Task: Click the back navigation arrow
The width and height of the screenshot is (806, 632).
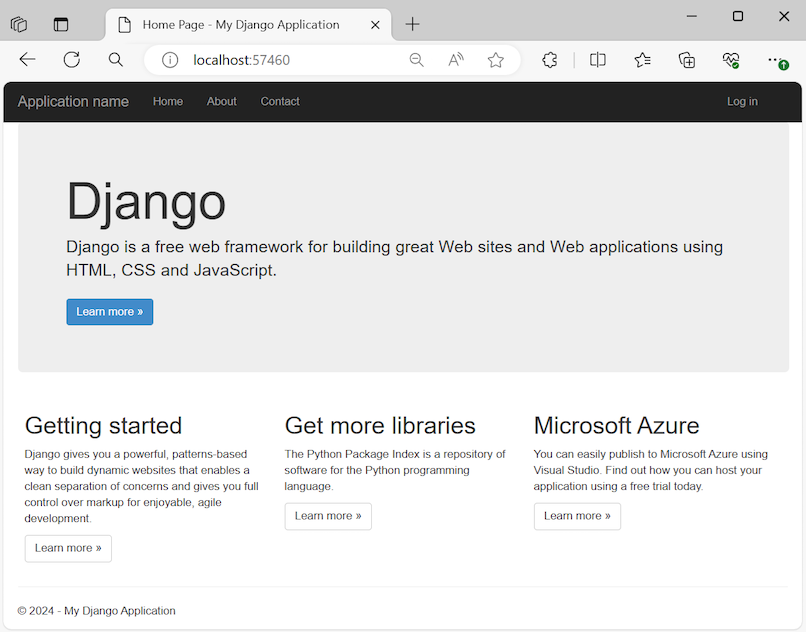Action: pos(27,59)
